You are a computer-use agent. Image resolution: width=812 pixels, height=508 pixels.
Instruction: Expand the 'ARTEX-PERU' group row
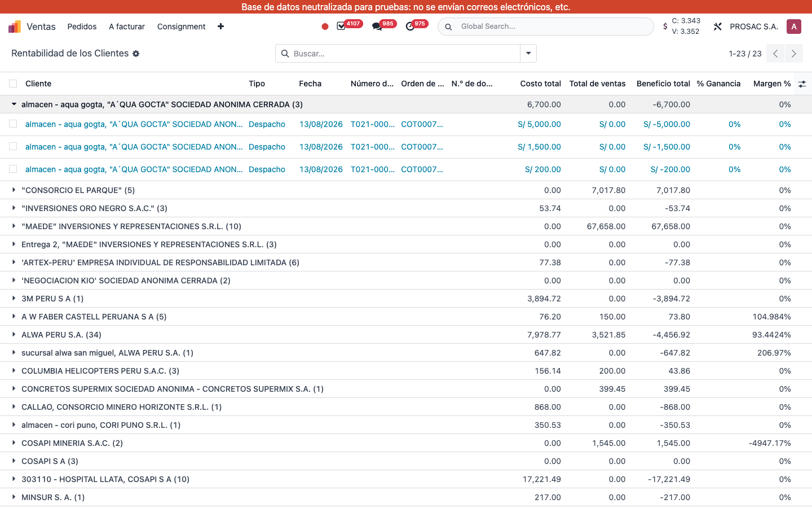click(14, 262)
